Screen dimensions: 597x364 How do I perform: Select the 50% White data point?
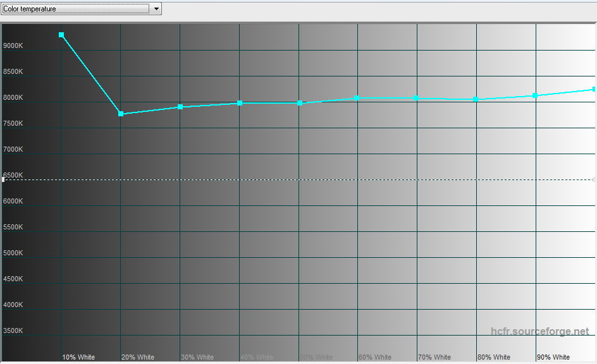point(300,103)
